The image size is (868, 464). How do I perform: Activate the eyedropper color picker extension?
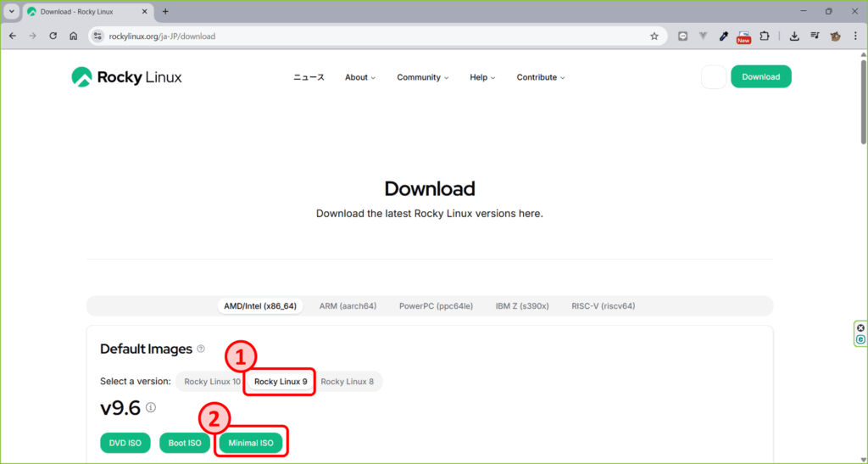coord(724,36)
